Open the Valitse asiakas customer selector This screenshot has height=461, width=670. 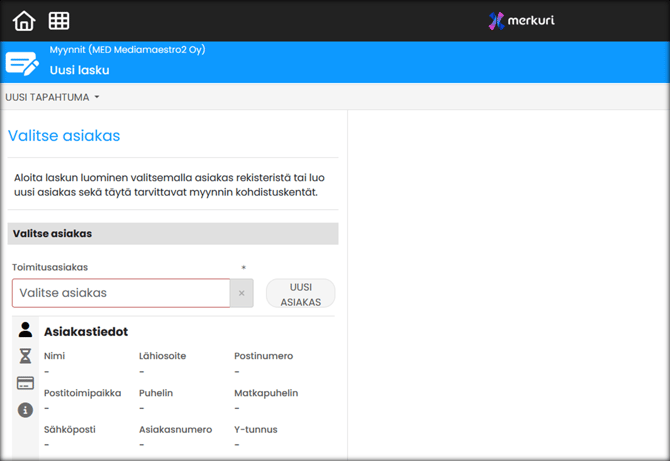[121, 293]
